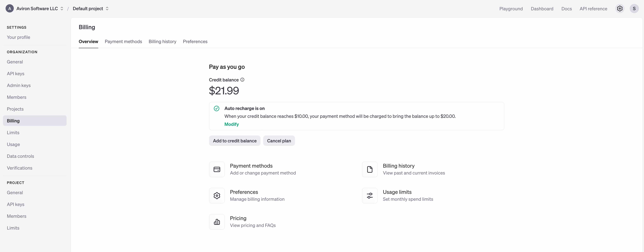Select Billing in the sidebar
The image size is (644, 252).
[35, 121]
